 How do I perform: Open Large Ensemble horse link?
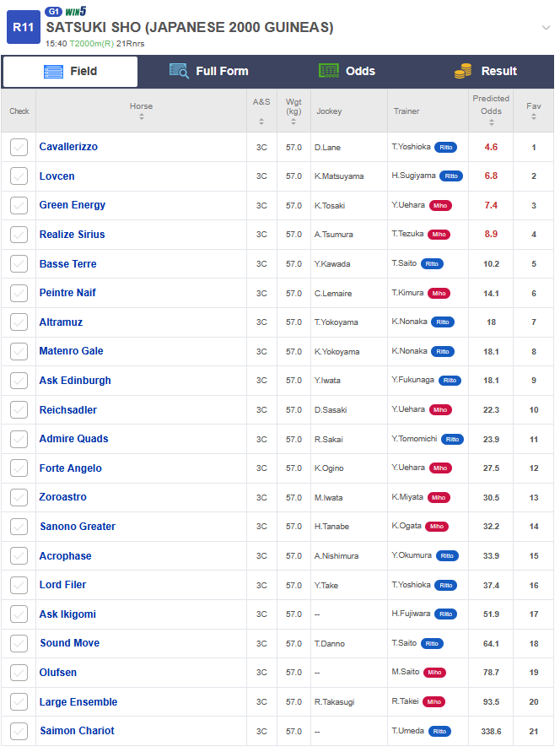78,702
